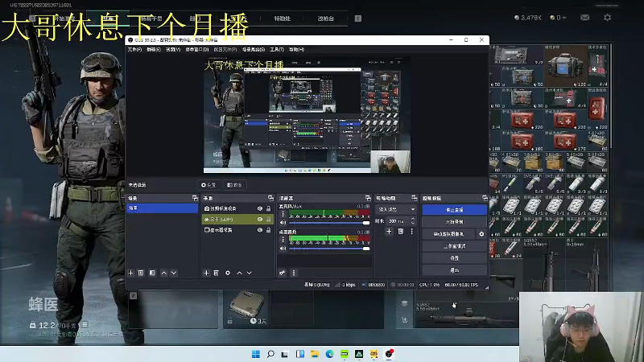Open the Tools (T) menu in OBS
644x362 pixels.
(x=277, y=50)
